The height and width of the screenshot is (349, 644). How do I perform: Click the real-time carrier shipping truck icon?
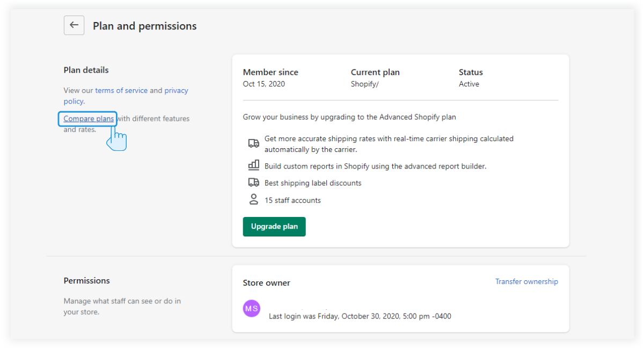(x=253, y=143)
